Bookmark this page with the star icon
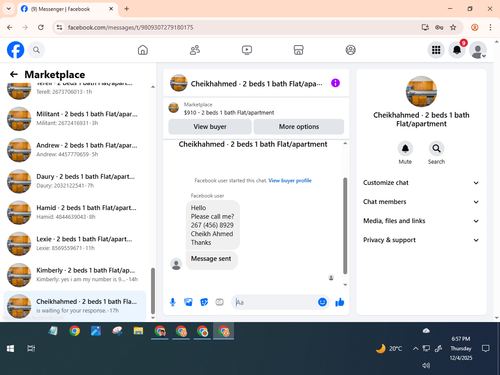 pyautogui.click(x=453, y=27)
